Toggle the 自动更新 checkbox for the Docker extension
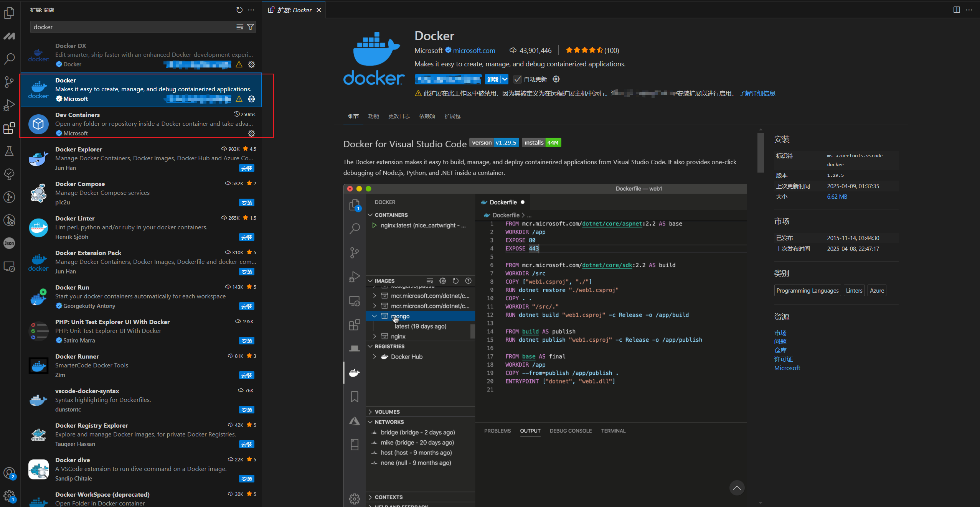 tap(518, 79)
